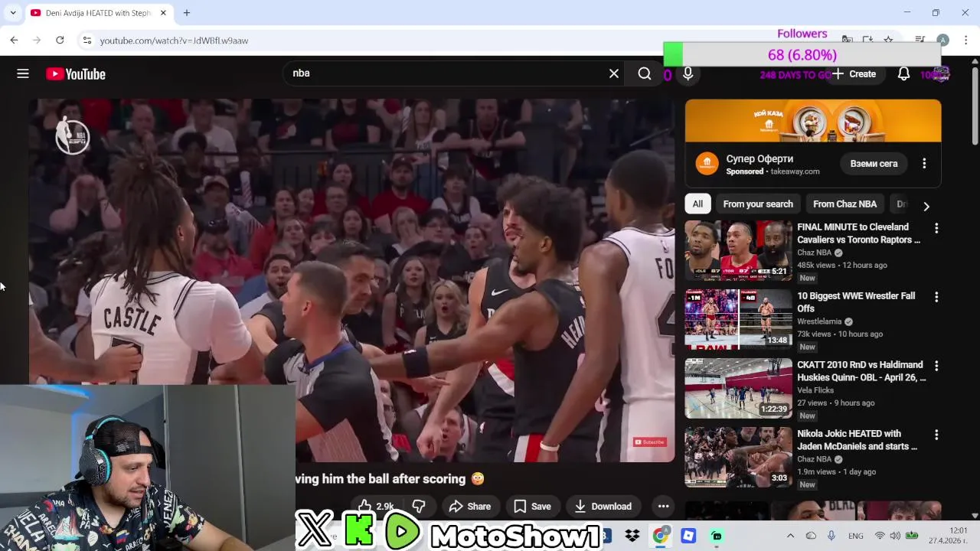980x551 pixels.
Task: Open the YouTube account avatar menu
Action: (941, 73)
